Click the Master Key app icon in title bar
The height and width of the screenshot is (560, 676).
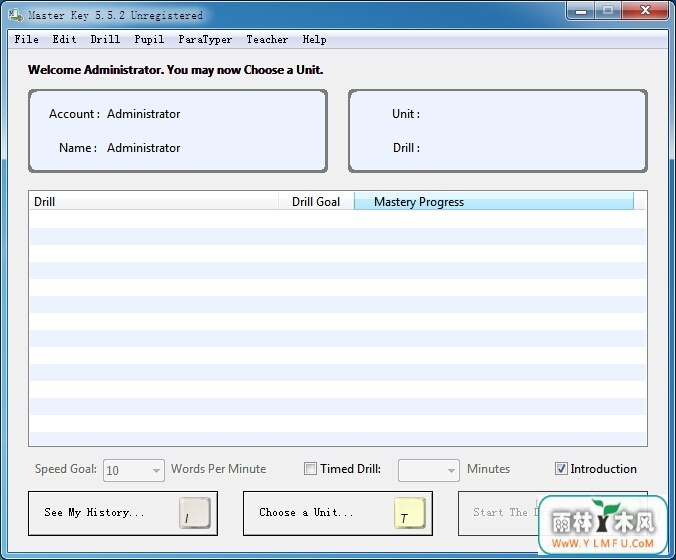point(16,15)
